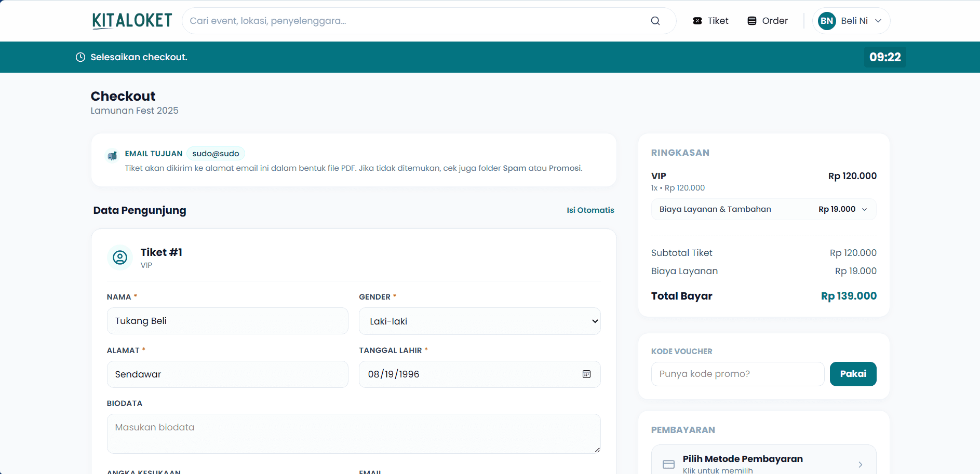Screen dimensions: 980x474
Task: Click the Masukan biodata text area
Action: click(354, 434)
